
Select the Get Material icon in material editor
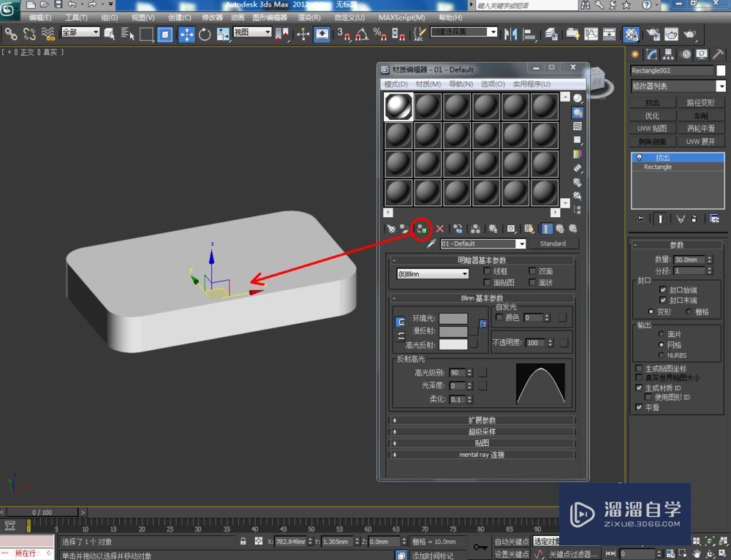click(x=392, y=229)
